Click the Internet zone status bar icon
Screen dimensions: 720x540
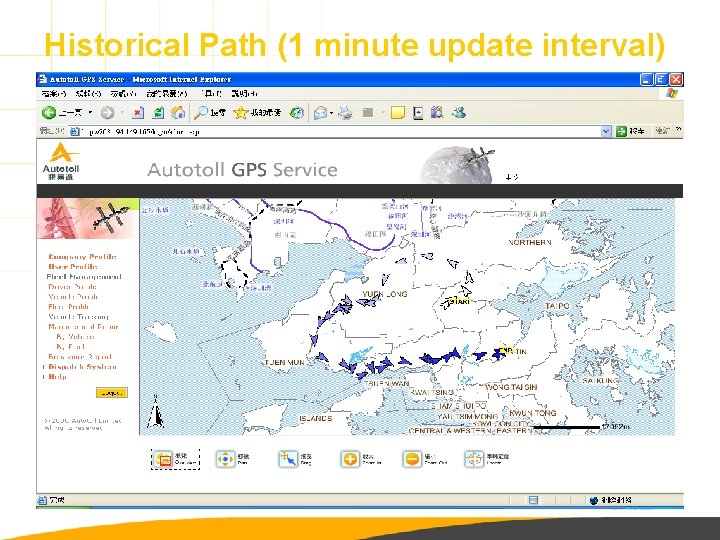pyautogui.click(x=594, y=500)
